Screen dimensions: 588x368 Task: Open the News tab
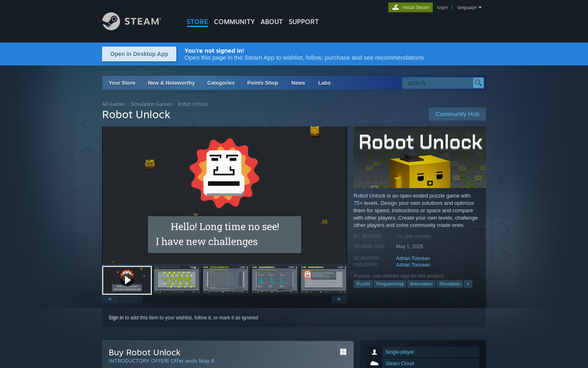click(298, 83)
